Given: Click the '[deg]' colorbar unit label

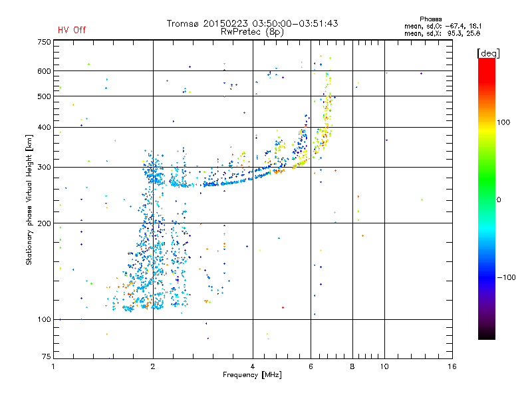Looking at the screenshot, I should pos(488,53).
